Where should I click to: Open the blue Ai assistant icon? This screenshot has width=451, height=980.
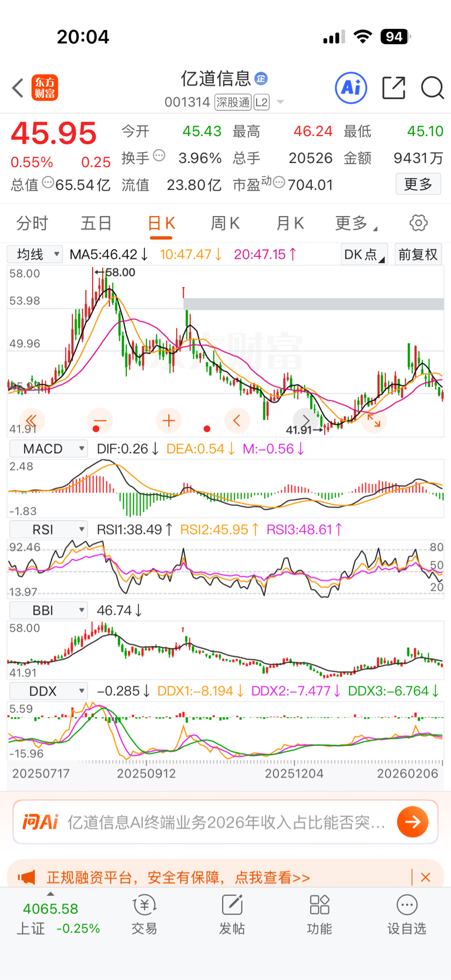click(351, 88)
